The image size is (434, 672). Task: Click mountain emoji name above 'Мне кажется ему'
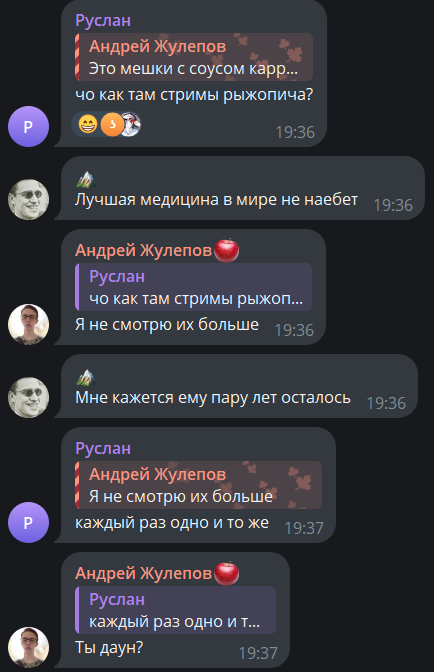click(x=85, y=377)
